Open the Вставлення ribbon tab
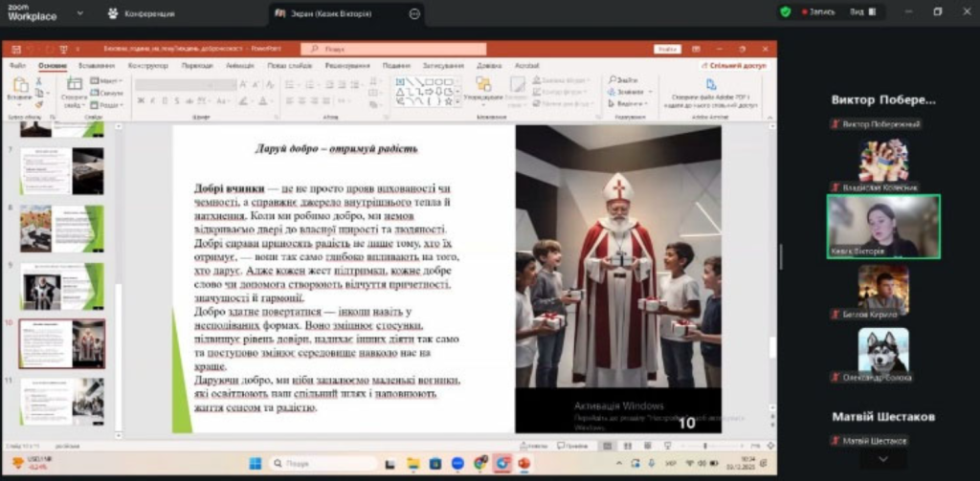Image resolution: width=980 pixels, height=481 pixels. pyautogui.click(x=97, y=66)
